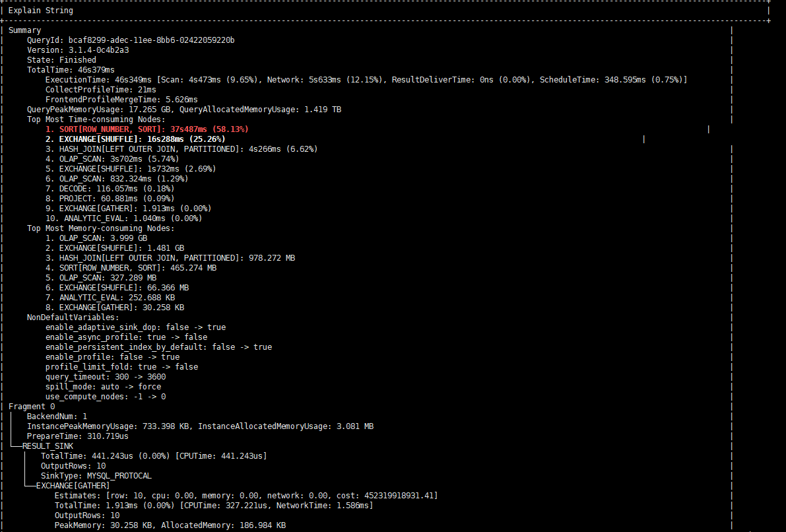Select the NonDefaultVariables heading
Image resolution: width=786 pixels, height=532 pixels.
pos(73,317)
